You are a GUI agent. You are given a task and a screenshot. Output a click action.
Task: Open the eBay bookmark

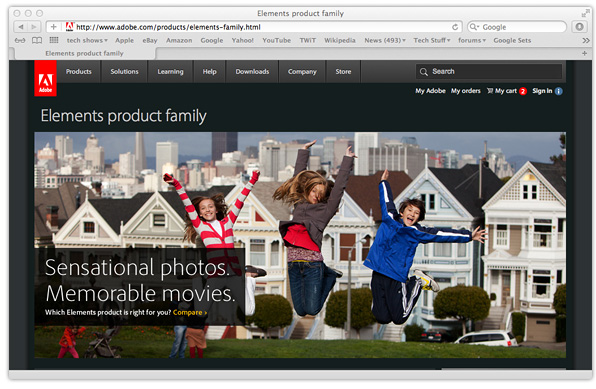tap(150, 40)
